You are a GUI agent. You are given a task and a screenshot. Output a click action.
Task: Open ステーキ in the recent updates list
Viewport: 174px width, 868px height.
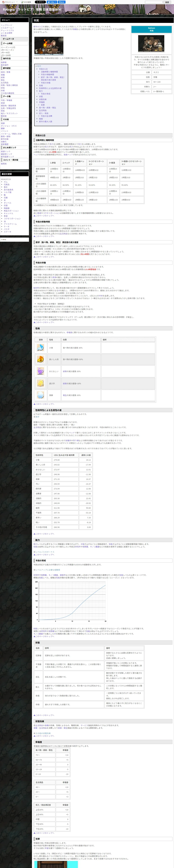point(7,232)
